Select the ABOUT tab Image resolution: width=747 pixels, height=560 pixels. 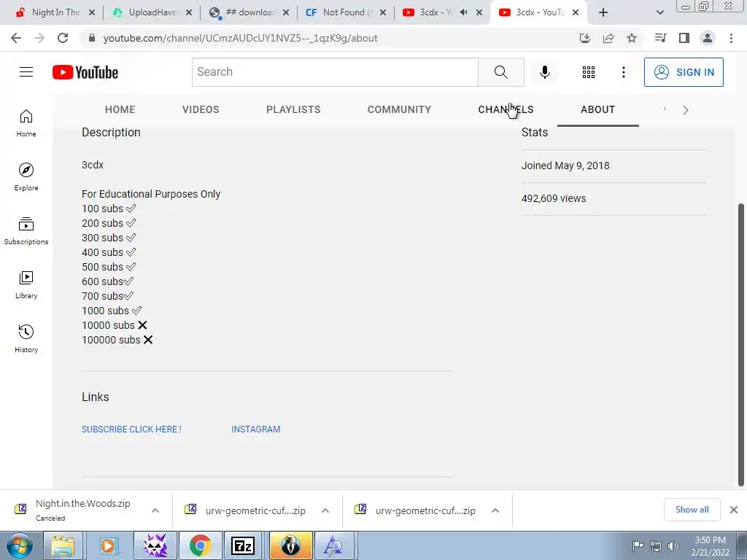[x=598, y=109]
